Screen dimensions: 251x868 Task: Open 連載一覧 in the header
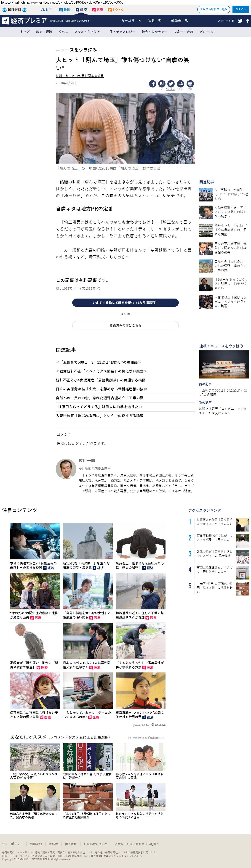click(x=155, y=21)
